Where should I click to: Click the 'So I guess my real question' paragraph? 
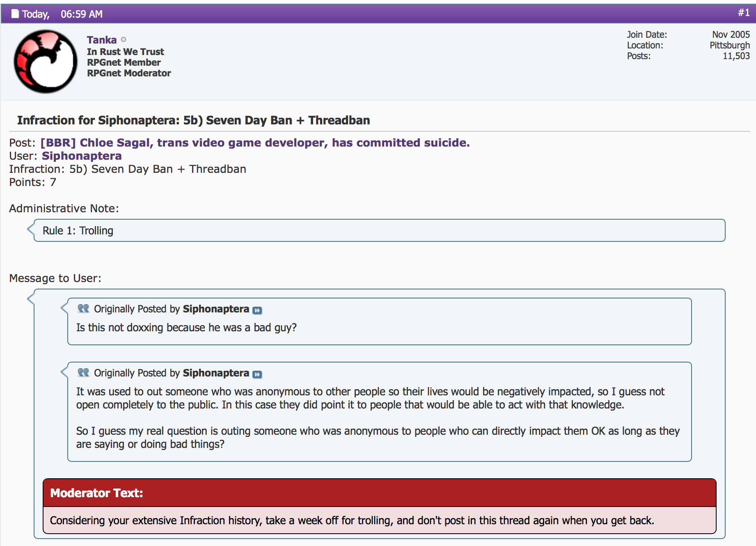click(x=378, y=438)
